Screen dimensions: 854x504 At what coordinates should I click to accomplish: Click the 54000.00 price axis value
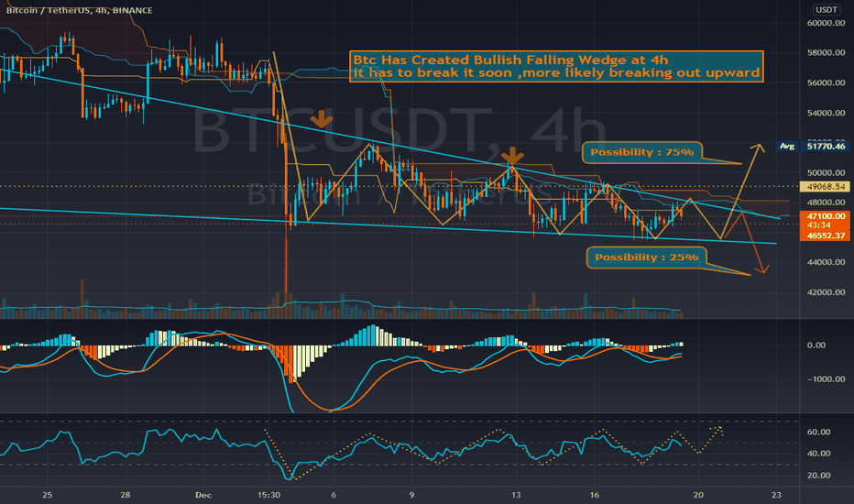826,114
